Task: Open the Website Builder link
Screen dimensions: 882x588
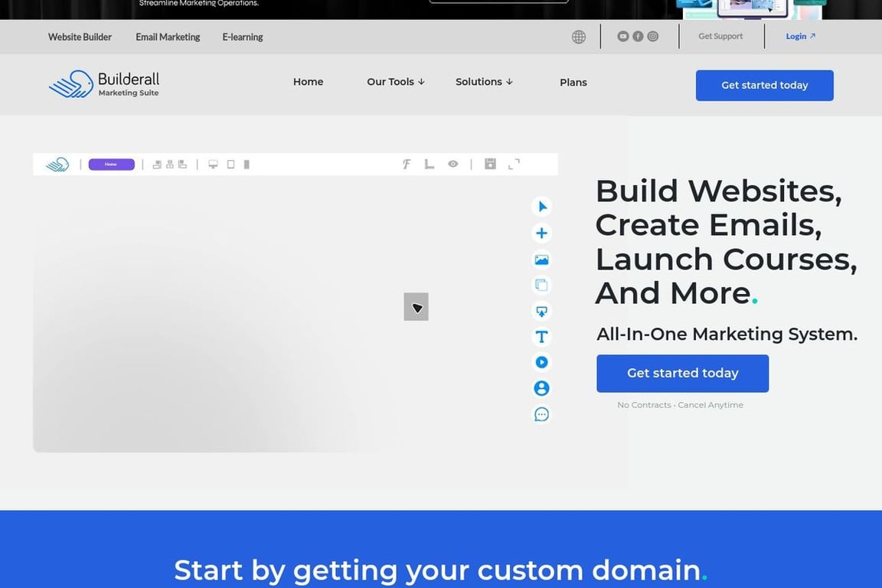Action: click(x=80, y=38)
